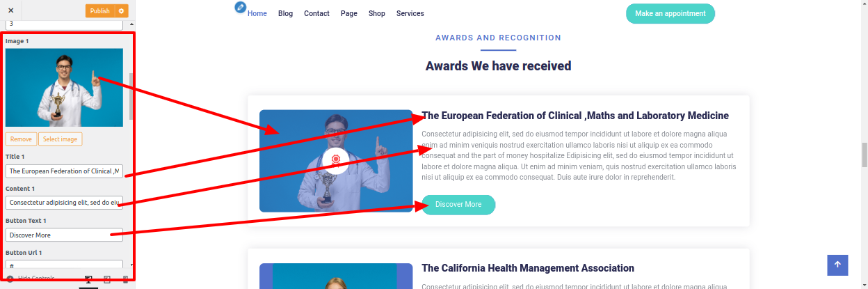The image size is (868, 289).
Task: Click the customizer panel scrollbar
Action: coord(131,97)
